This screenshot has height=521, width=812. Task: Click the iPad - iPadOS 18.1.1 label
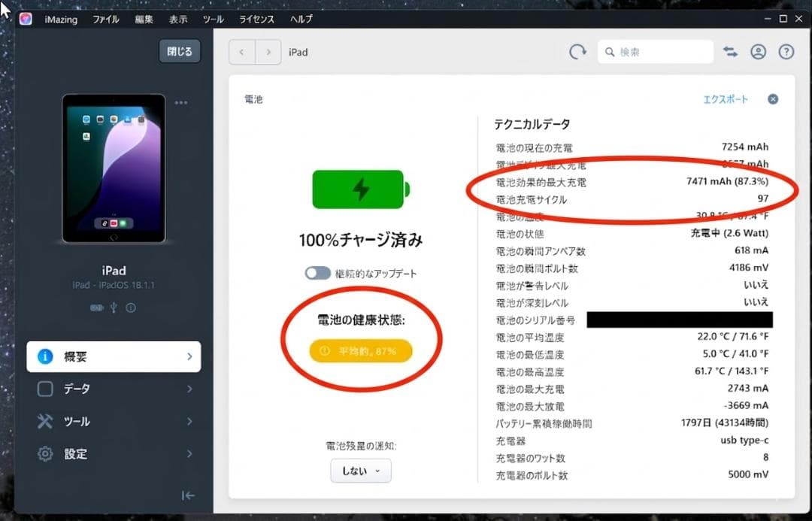(x=114, y=285)
